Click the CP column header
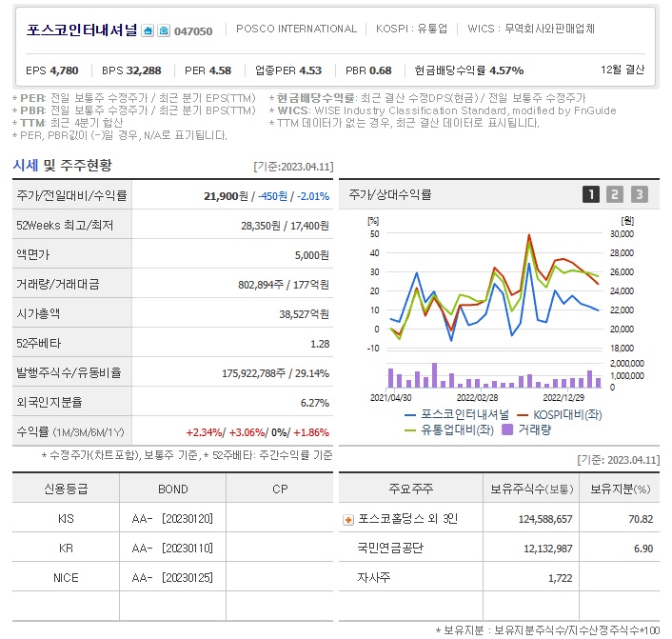This screenshot has width=672, height=639. click(x=280, y=489)
